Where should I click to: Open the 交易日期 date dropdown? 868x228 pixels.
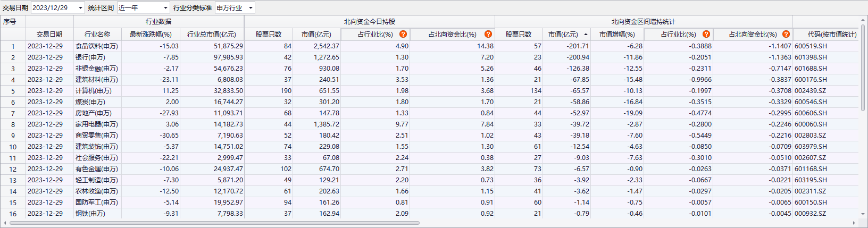pyautogui.click(x=80, y=8)
